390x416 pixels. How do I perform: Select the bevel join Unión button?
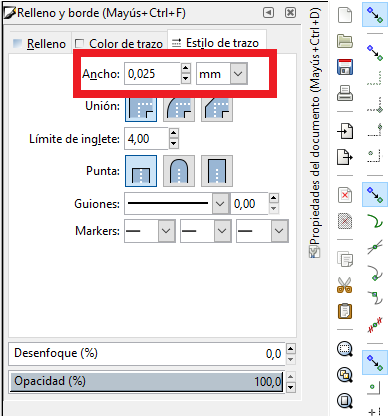coord(217,109)
